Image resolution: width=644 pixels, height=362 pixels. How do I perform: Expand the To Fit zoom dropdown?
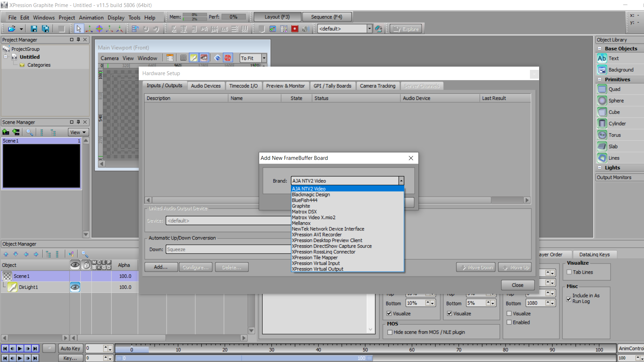pyautogui.click(x=264, y=58)
